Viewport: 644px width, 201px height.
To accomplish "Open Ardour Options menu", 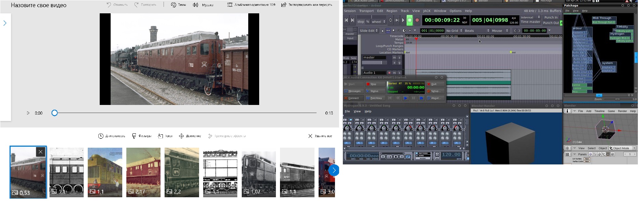I will (x=456, y=11).
